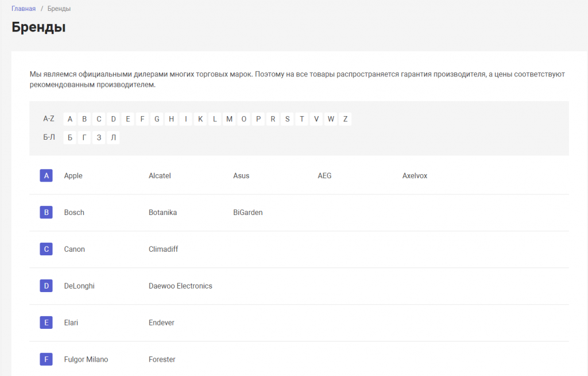The height and width of the screenshot is (376, 588).
Task: Choose letter T in alphabet filter
Action: click(302, 119)
